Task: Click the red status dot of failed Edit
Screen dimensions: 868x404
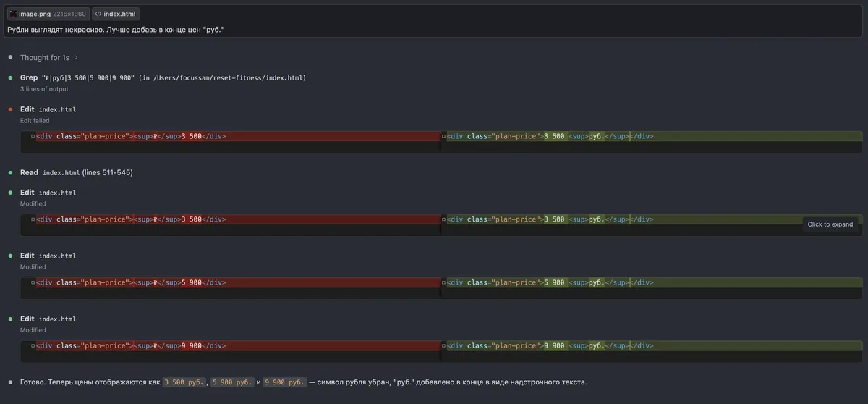Action: tap(10, 109)
